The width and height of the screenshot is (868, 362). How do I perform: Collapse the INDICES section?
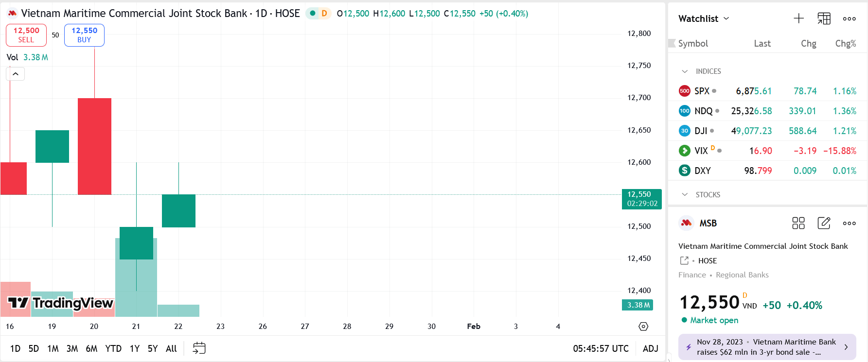coord(685,71)
